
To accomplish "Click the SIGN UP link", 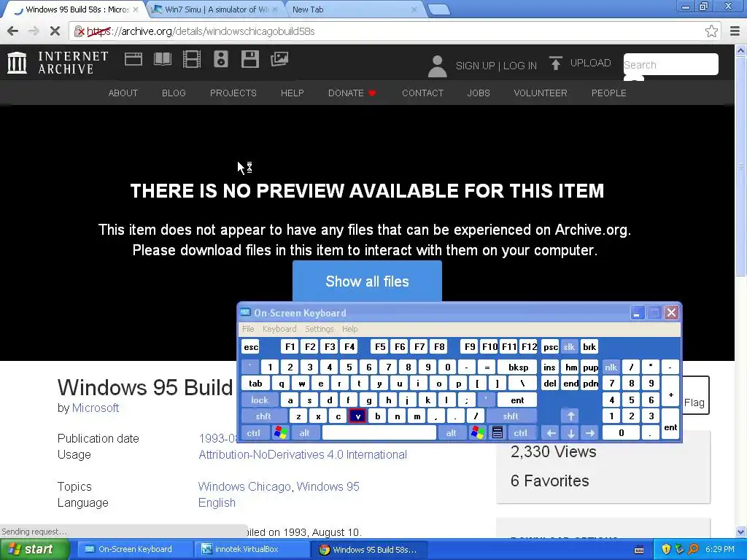I will (x=475, y=66).
